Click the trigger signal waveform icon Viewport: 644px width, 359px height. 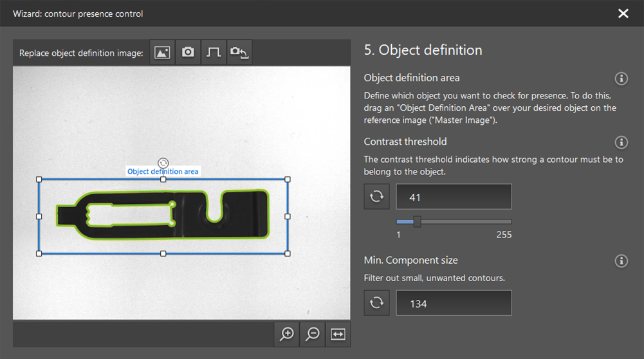[x=213, y=53]
